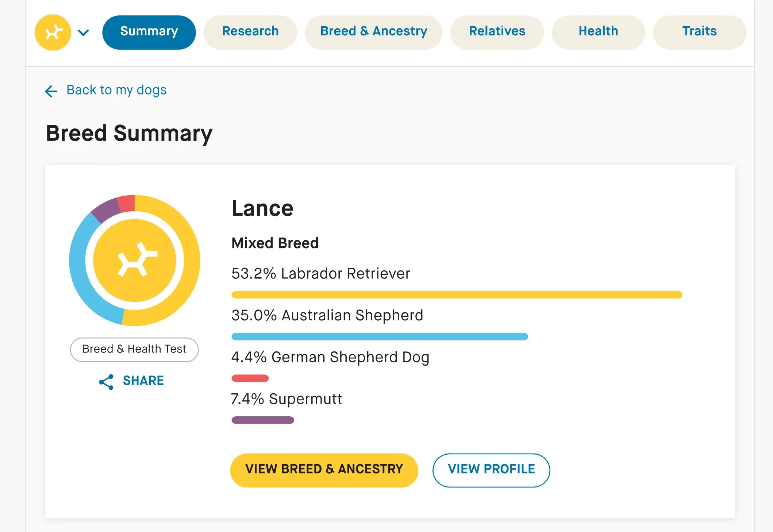The width and height of the screenshot is (773, 532).
Task: Expand the dog selector chevron dropdown
Action: 84,33
